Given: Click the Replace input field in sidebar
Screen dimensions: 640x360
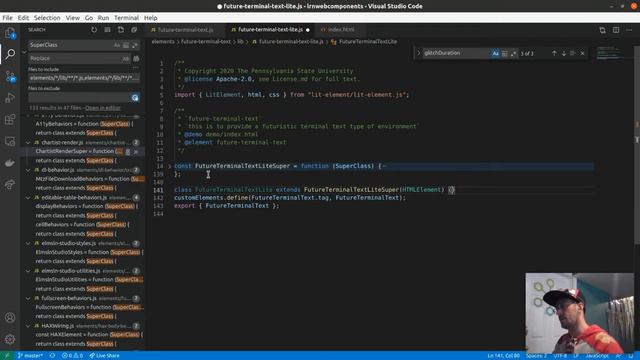Looking at the screenshot, I should click(79, 58).
